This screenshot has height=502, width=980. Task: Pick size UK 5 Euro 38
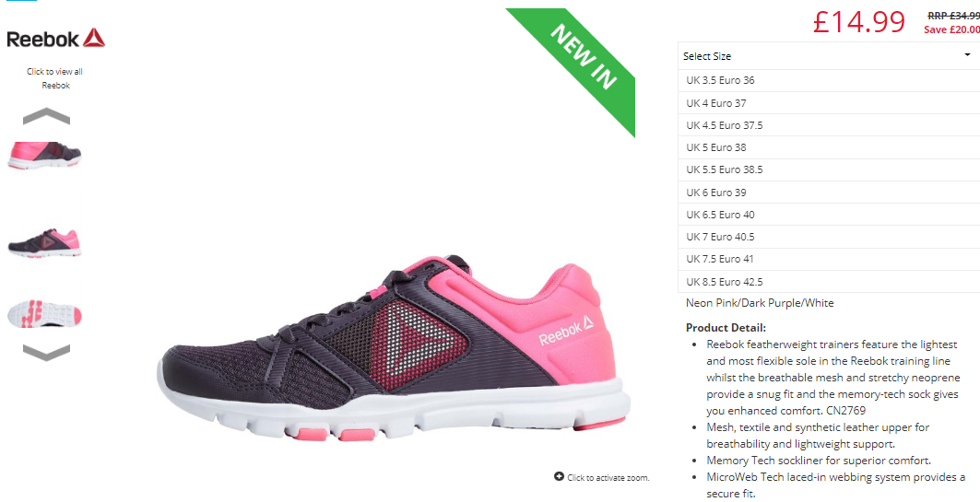829,148
